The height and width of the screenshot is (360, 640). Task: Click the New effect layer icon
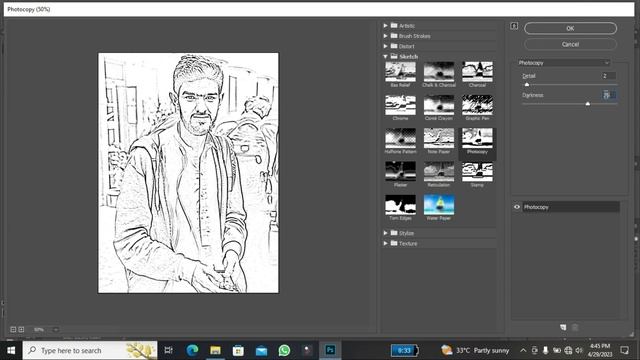(x=563, y=327)
